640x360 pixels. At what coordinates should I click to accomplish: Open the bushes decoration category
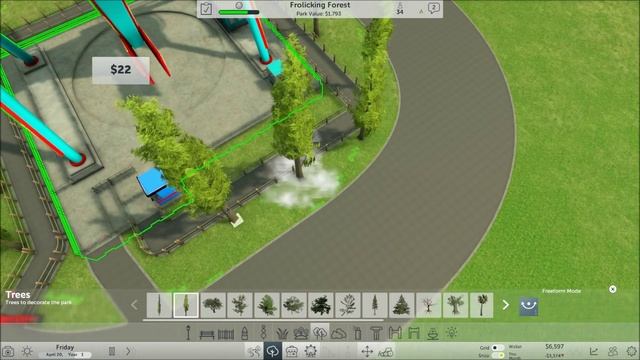click(x=301, y=333)
